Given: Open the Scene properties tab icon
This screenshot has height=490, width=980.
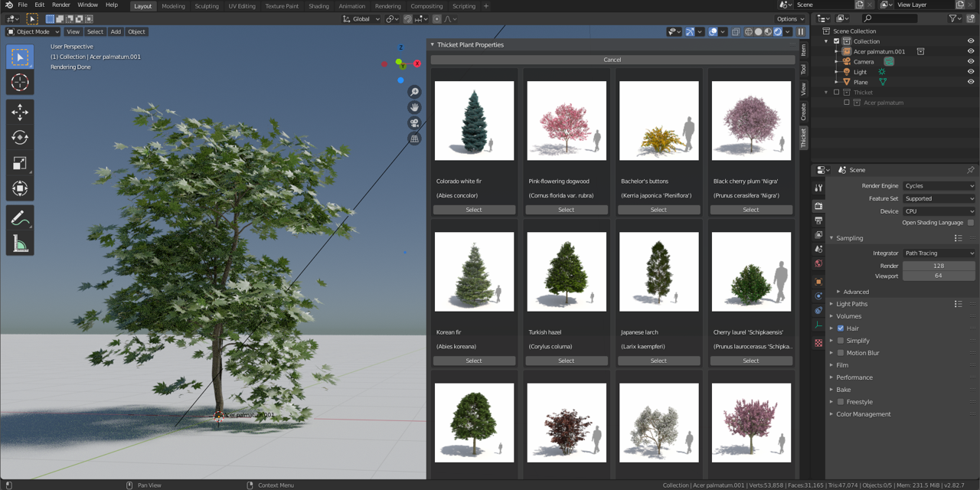Looking at the screenshot, I should 818,250.
